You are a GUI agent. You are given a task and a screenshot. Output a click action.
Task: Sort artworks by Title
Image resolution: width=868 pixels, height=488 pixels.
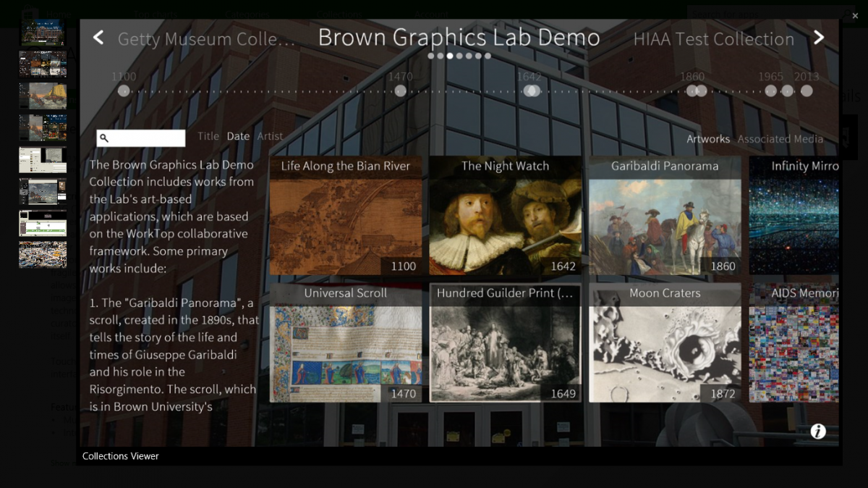click(x=208, y=136)
